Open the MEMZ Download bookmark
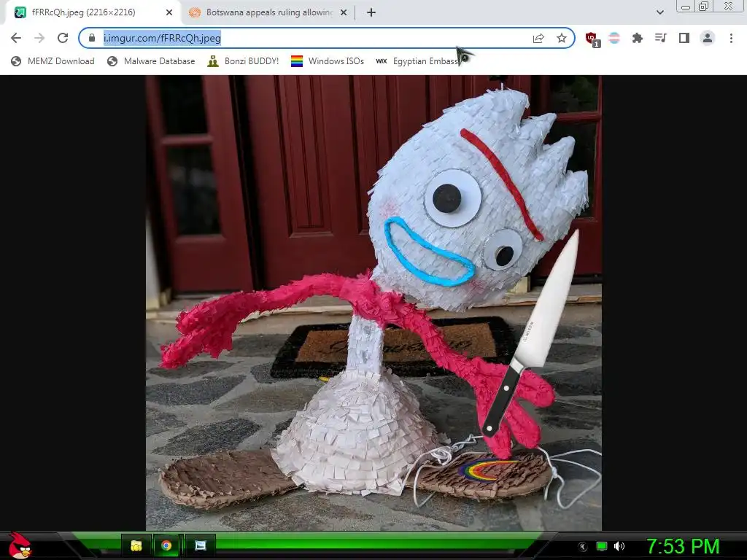The height and width of the screenshot is (560, 747). click(53, 61)
